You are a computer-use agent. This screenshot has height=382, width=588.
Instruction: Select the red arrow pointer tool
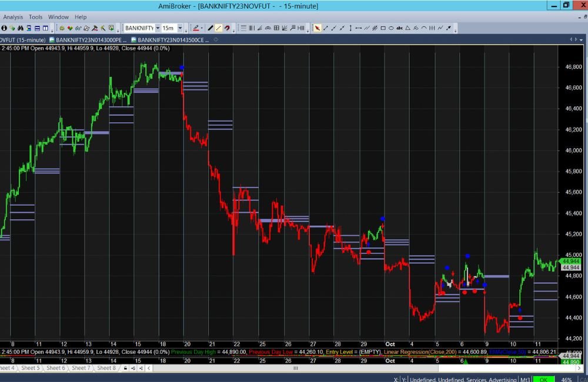click(318, 28)
